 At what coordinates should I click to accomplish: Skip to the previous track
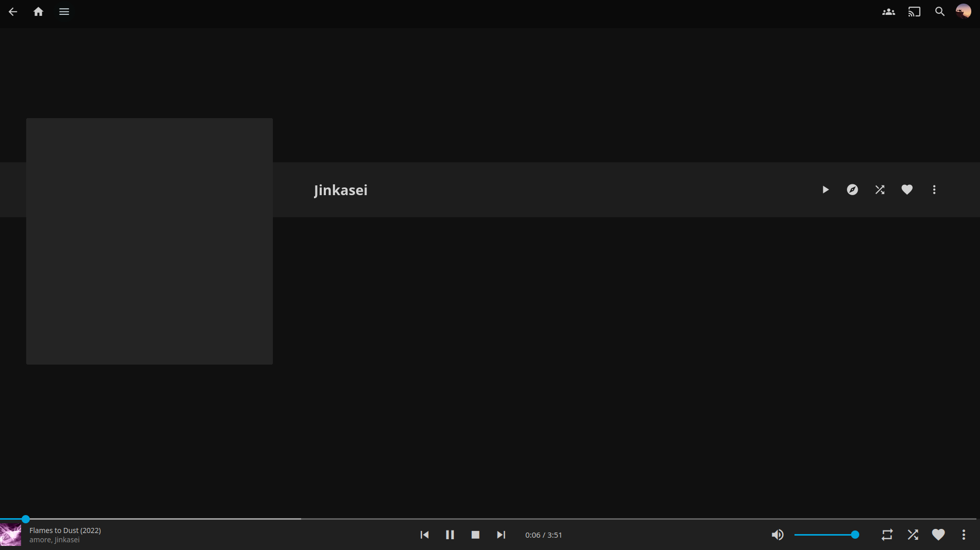point(424,535)
